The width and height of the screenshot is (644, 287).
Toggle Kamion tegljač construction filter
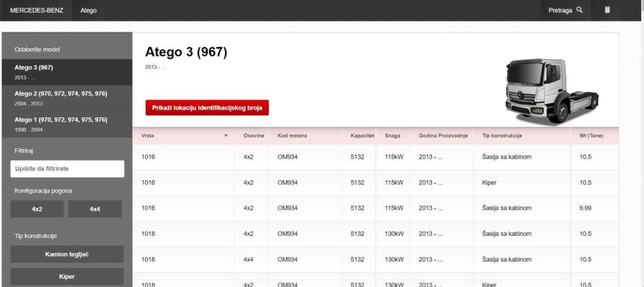[67, 254]
